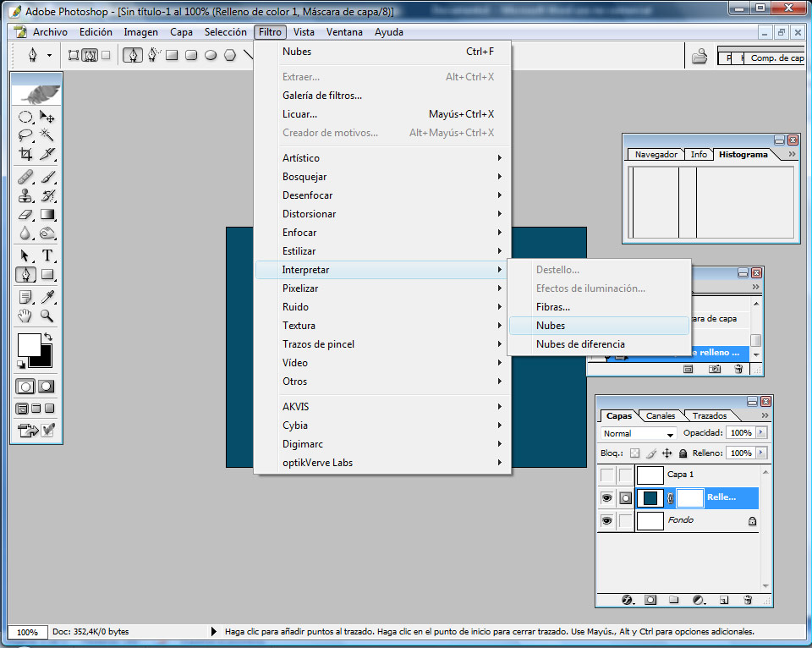This screenshot has height=648, width=812.
Task: Switch to the Navegador tab
Action: click(656, 154)
